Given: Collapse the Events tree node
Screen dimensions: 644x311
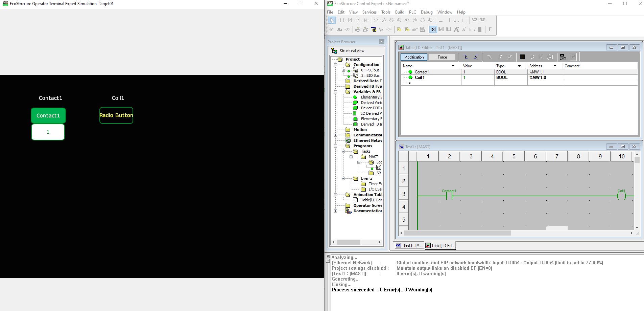Looking at the screenshot, I should coord(343,178).
